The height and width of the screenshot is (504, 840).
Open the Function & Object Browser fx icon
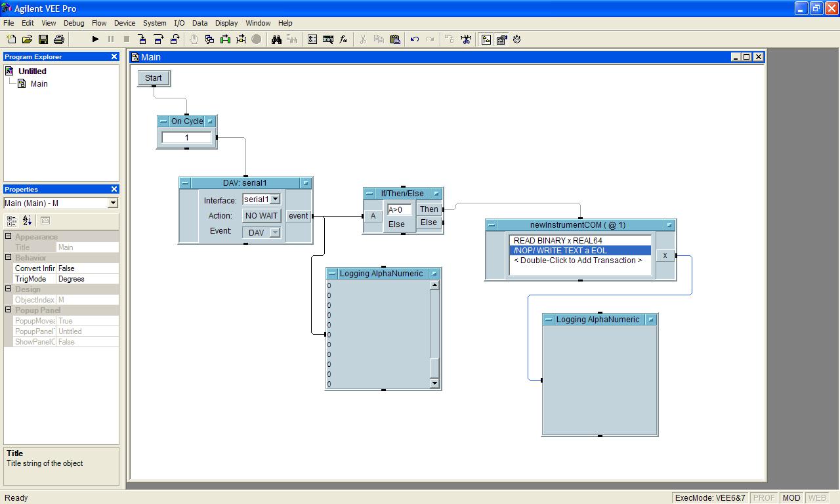343,39
